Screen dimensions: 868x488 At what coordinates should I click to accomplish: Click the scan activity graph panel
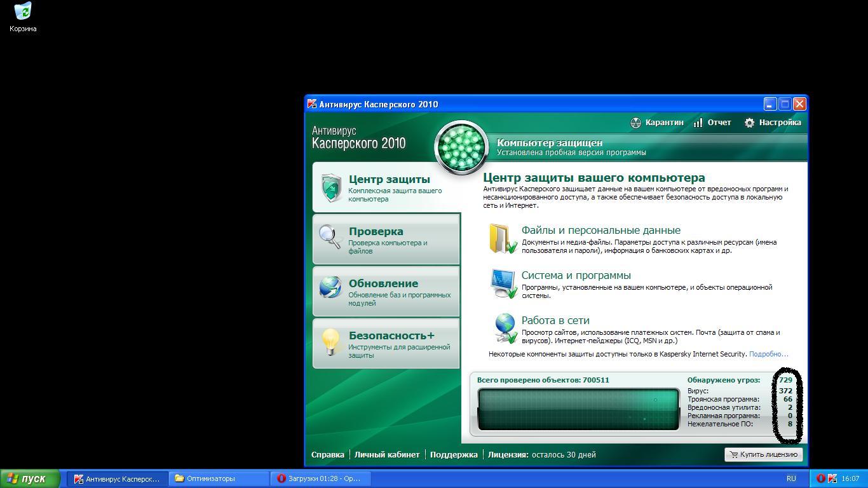point(578,410)
